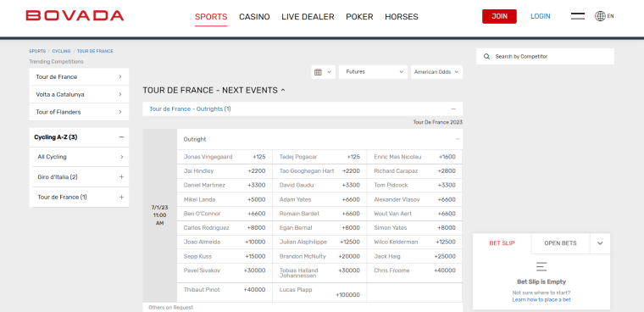The width and height of the screenshot is (644, 312).
Task: Click TOUR DE FRANCE in the breadcrumb
Action: [95, 52]
